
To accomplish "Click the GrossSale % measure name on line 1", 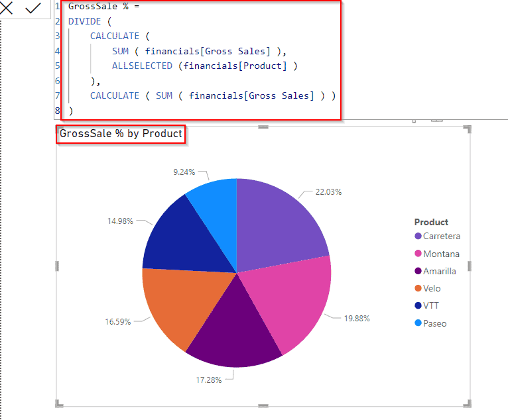I will click(x=99, y=6).
